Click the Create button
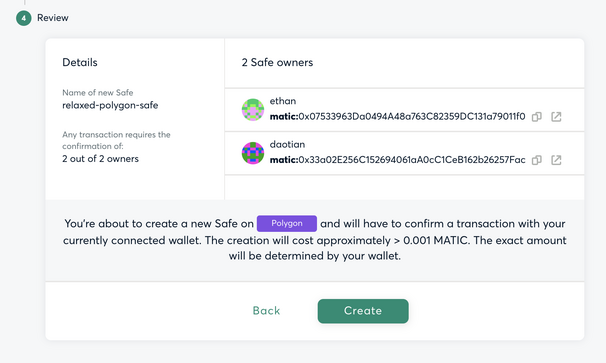606x363 pixels. (x=363, y=311)
